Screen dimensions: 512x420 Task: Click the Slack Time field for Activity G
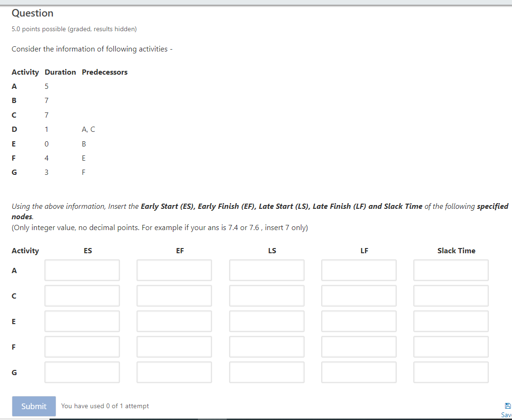[451, 372]
